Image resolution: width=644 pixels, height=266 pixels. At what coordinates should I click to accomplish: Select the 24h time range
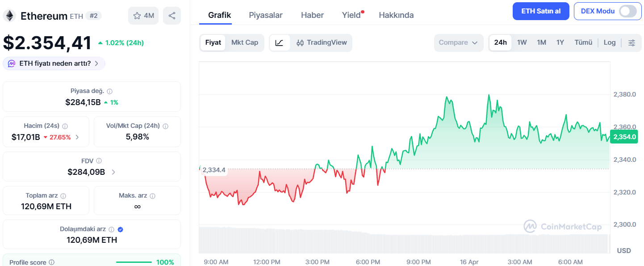(x=501, y=43)
